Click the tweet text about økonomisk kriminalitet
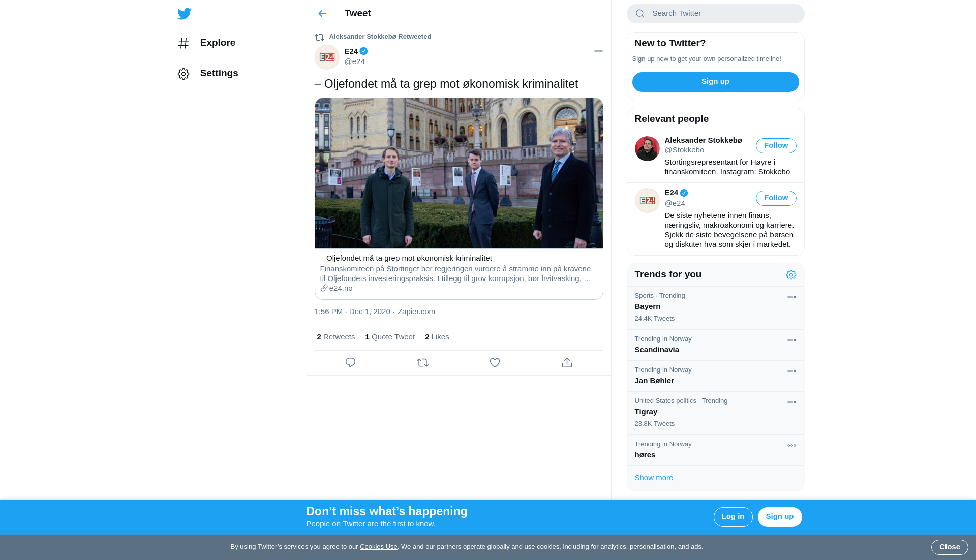This screenshot has height=560, width=976. coord(446,84)
